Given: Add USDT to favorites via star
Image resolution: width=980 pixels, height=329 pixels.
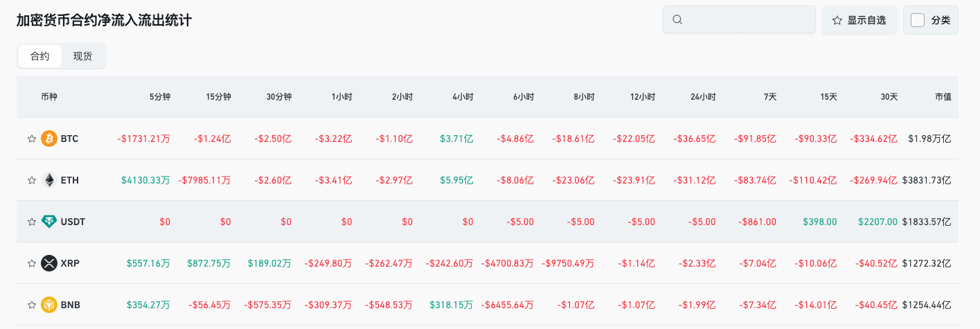Looking at the screenshot, I should pyautogui.click(x=31, y=222).
